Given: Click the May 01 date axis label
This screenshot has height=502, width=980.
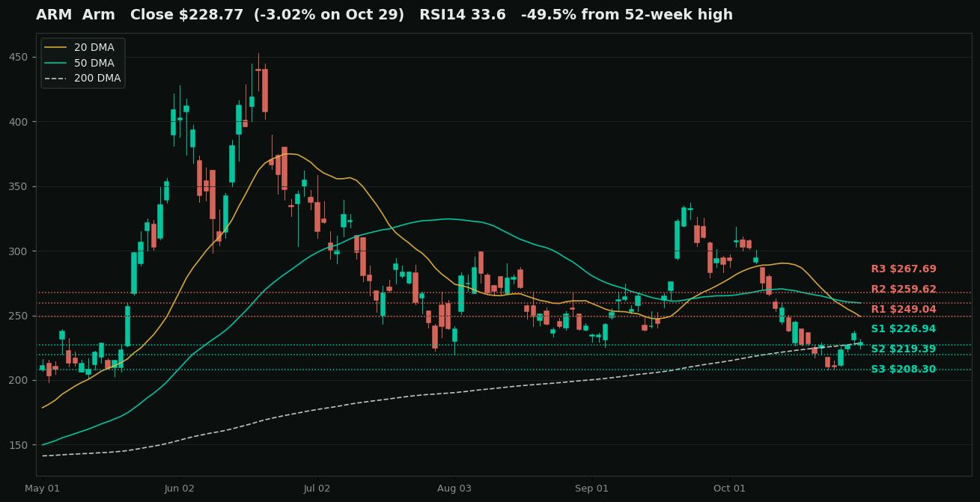Looking at the screenshot, I should tap(42, 489).
